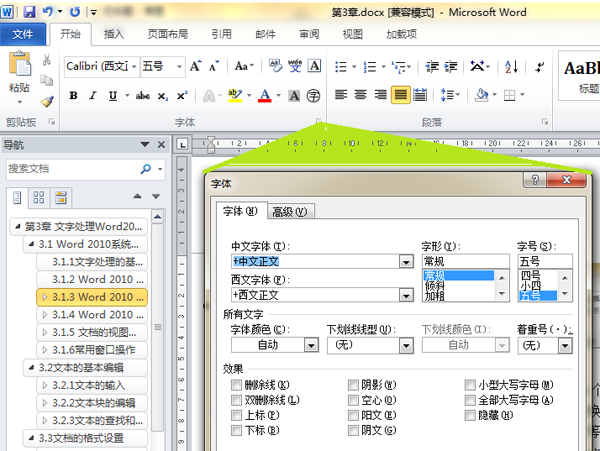Click the text highlight color marker
The height and width of the screenshot is (451, 600).
click(x=235, y=96)
